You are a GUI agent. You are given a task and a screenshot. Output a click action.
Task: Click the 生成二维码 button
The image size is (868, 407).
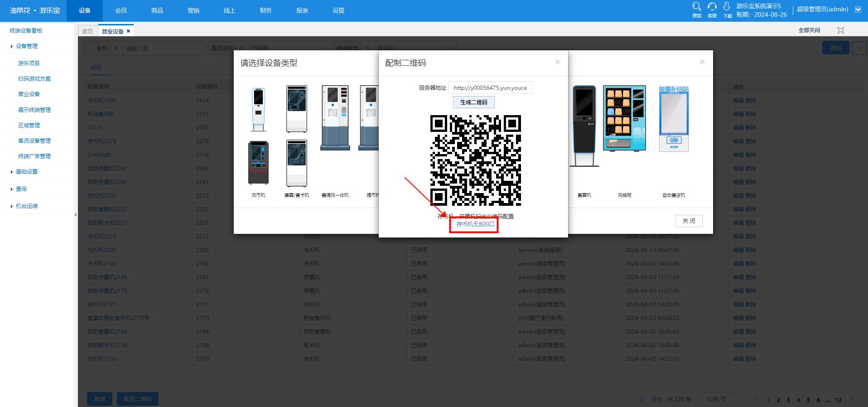(474, 102)
